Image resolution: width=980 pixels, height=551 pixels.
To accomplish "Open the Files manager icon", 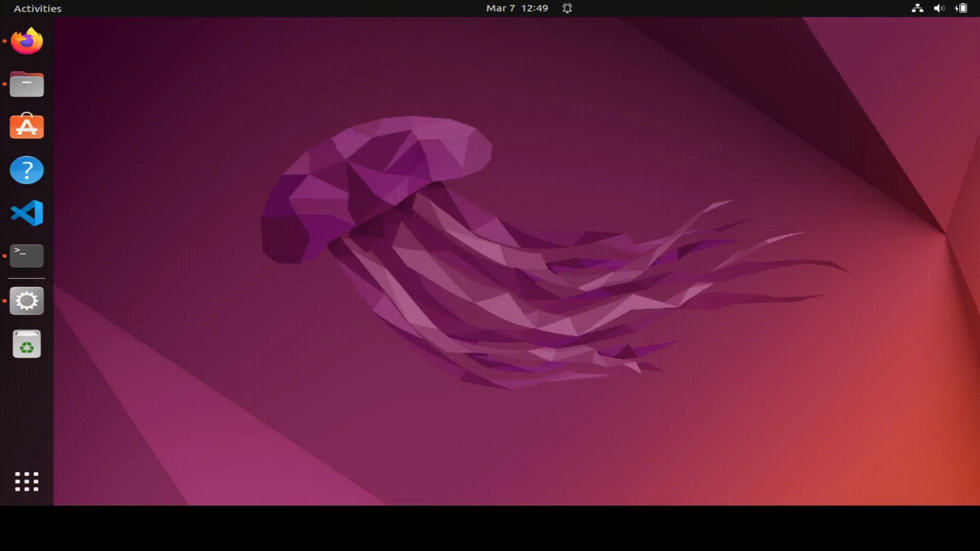I will 27,84.
